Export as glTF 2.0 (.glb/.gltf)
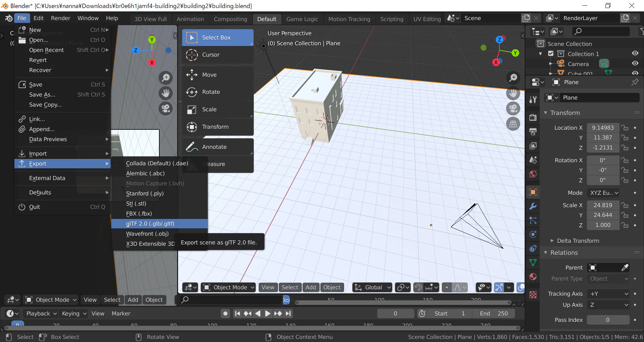This screenshot has width=644, height=342. pyautogui.click(x=160, y=224)
